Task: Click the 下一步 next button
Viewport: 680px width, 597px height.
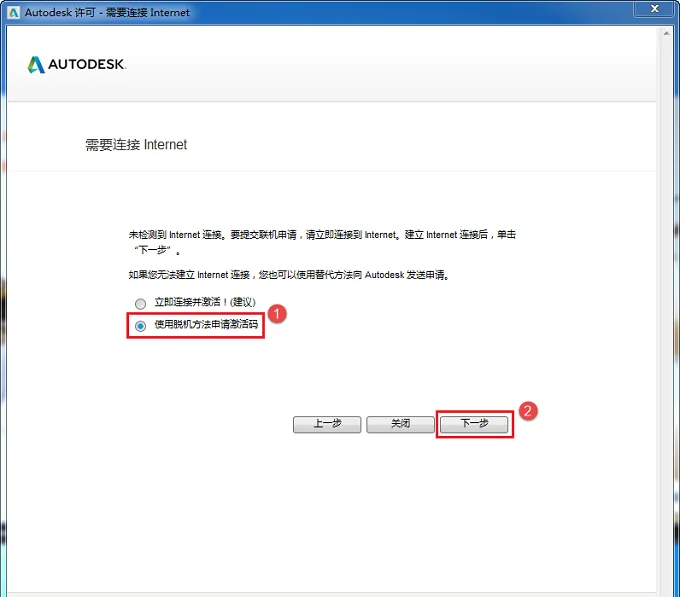Action: point(474,424)
